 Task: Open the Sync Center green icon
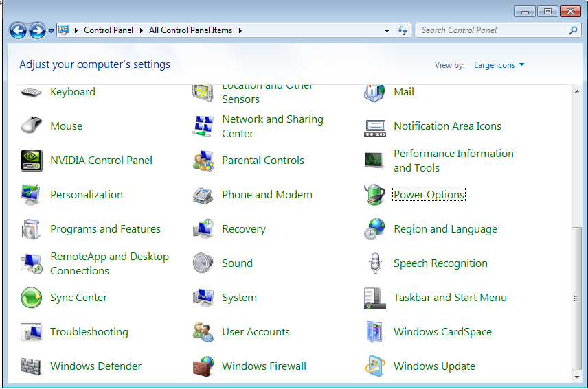(32, 298)
